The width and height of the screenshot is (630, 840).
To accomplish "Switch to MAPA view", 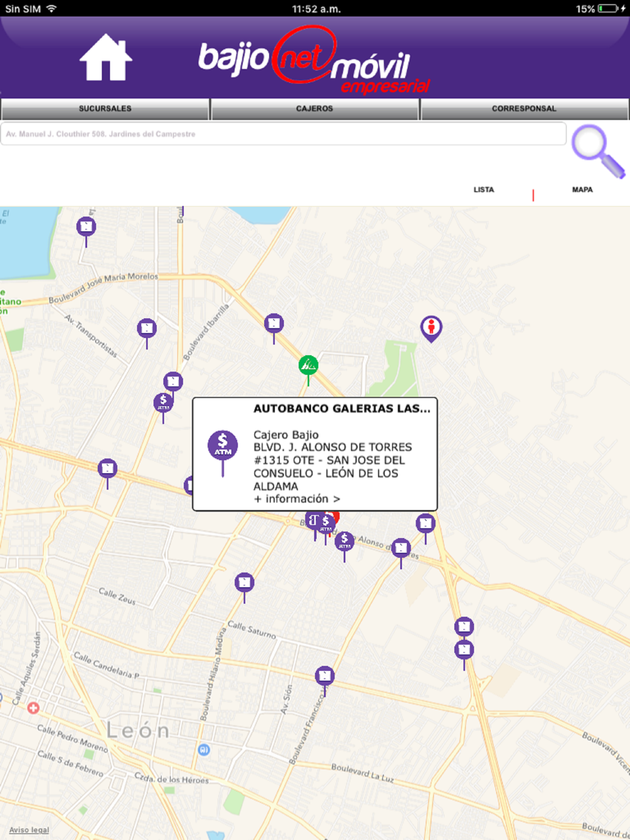I will click(x=582, y=190).
